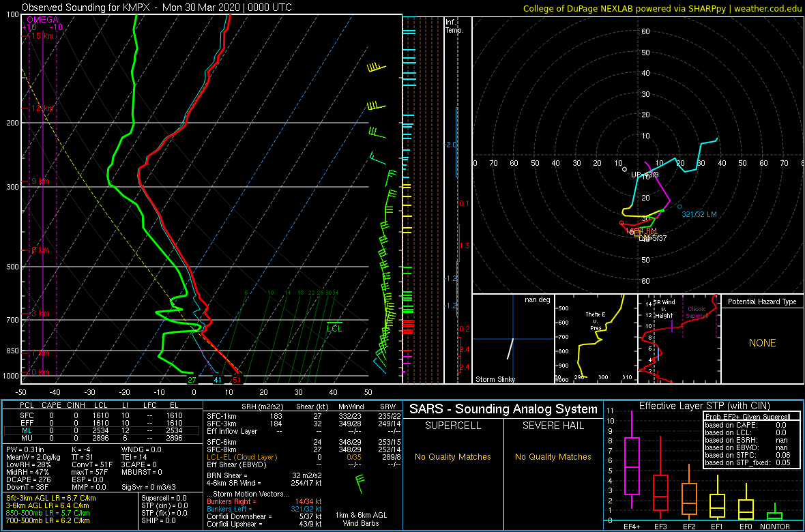Viewport: 805px width, 532px height.
Task: Click 'No Quality Matches' under SEVERE HAIL
Action: point(553,456)
